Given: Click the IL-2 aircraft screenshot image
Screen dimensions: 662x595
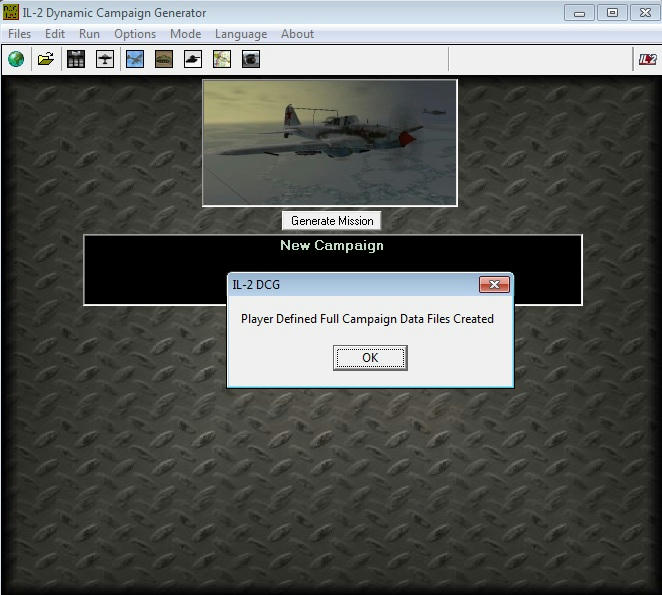Looking at the screenshot, I should [330, 143].
